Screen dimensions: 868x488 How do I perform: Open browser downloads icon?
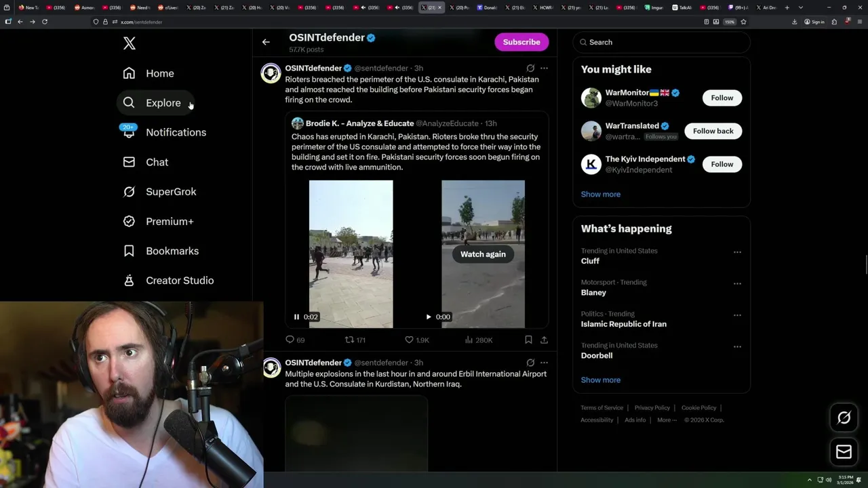tap(795, 22)
